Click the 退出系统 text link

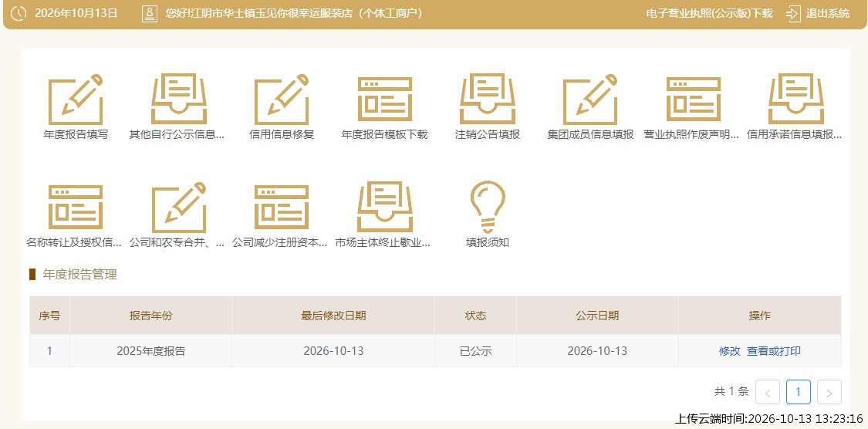828,13
